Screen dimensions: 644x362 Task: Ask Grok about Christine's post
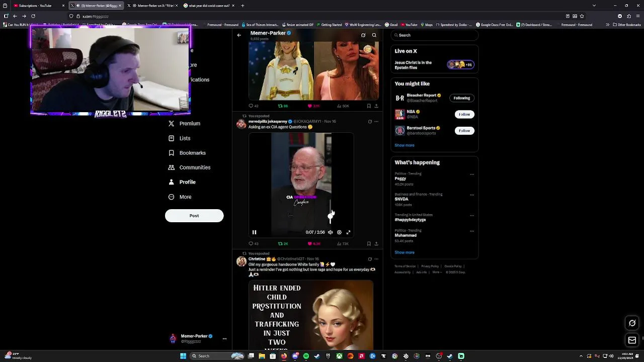pyautogui.click(x=370, y=259)
